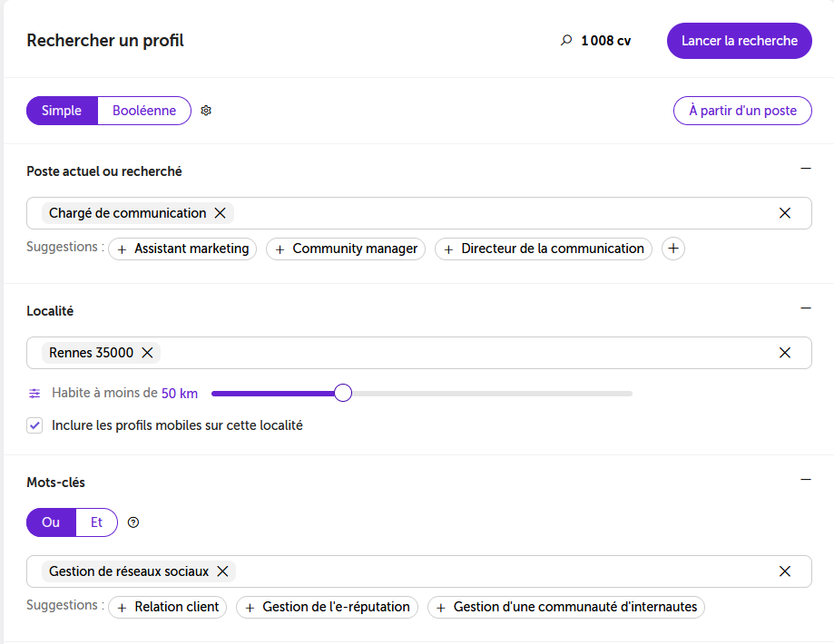
Task: Open distance filter options icon
Action: [34, 394]
